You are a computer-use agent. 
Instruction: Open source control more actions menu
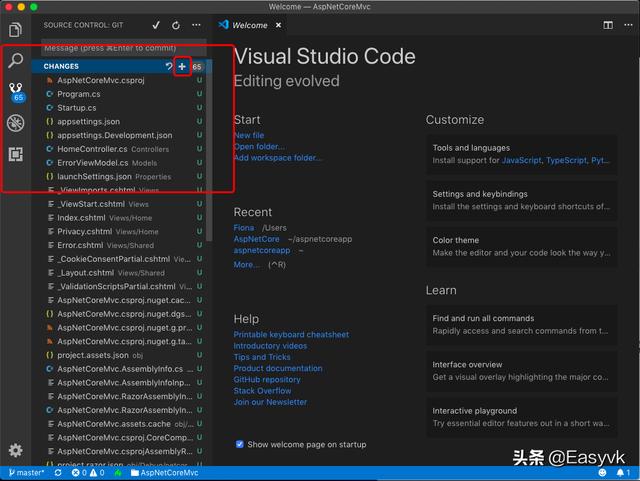pos(196,25)
